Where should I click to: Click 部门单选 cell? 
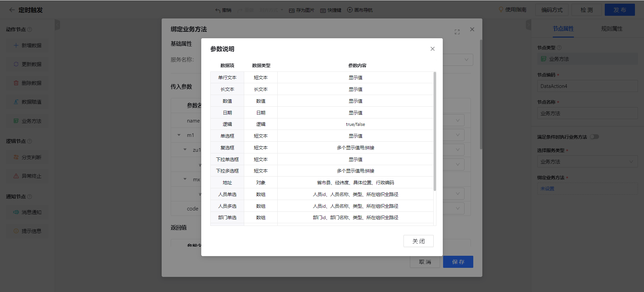[x=227, y=217]
